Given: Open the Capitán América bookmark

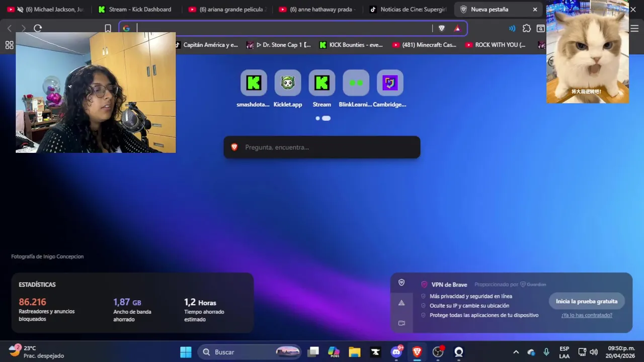Looking at the screenshot, I should [206, 45].
